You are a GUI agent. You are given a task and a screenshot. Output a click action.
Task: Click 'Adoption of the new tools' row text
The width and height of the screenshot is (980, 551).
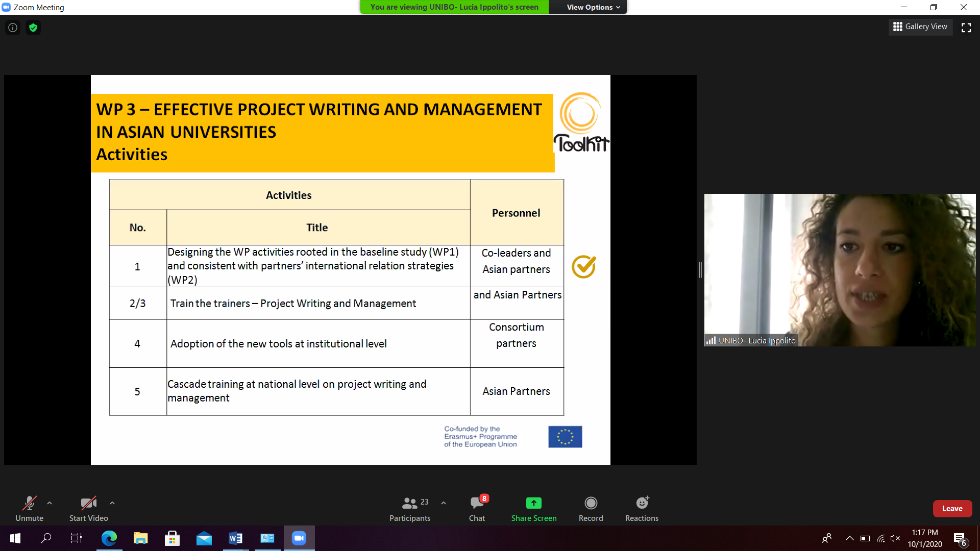pos(279,344)
